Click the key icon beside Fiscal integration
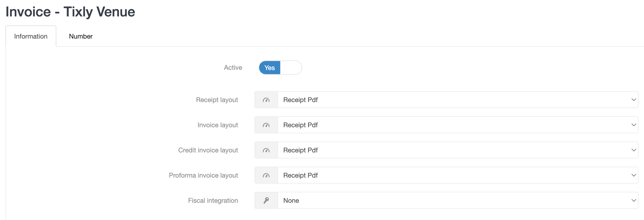Image resolution: width=644 pixels, height=220 pixels. pyautogui.click(x=266, y=201)
